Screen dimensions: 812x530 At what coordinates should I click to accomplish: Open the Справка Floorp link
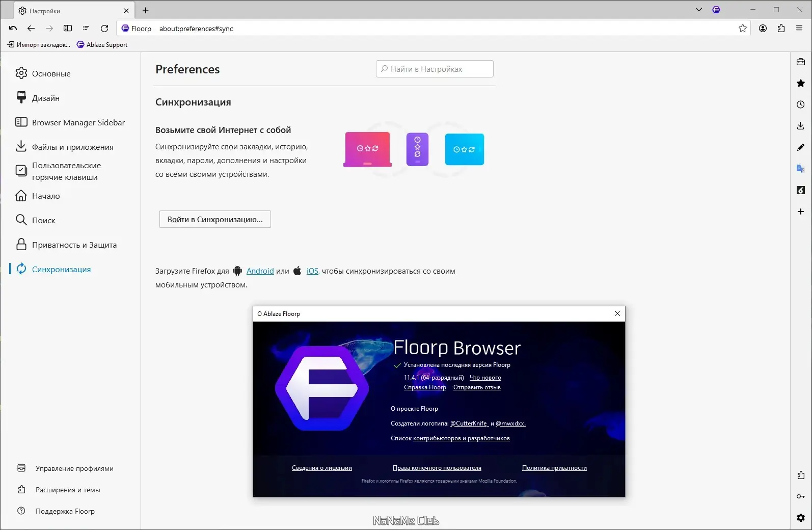pyautogui.click(x=425, y=387)
